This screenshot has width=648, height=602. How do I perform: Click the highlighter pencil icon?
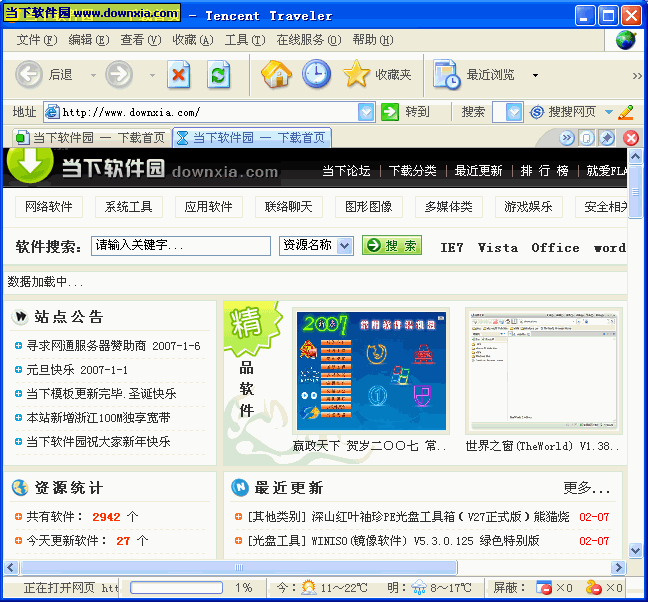tap(626, 112)
